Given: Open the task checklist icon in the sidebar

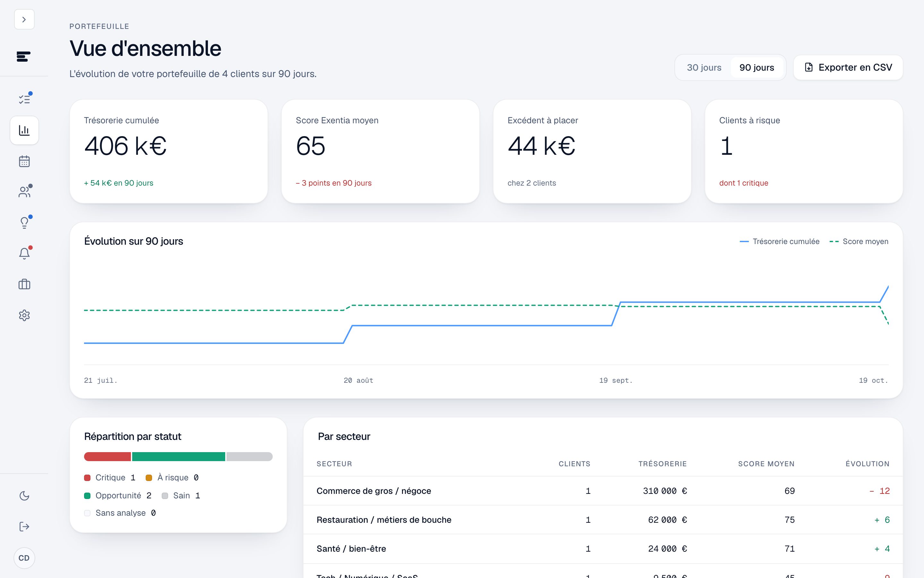Looking at the screenshot, I should click(24, 100).
